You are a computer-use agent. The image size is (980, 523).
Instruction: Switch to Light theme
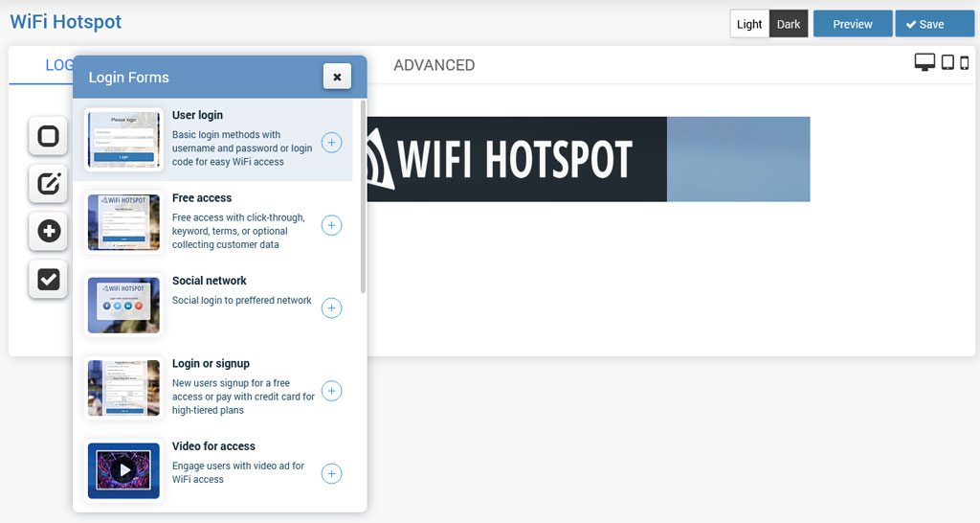[x=749, y=24]
